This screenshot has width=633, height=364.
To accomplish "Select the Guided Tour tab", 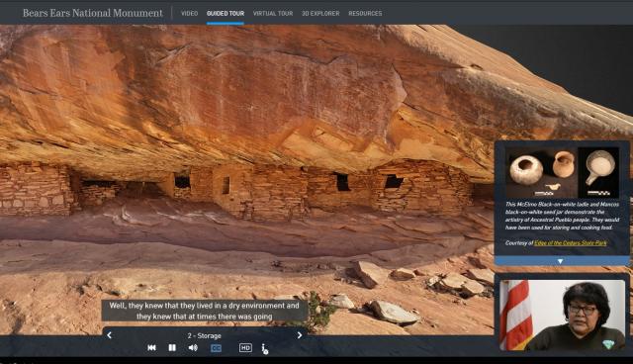I will [x=226, y=13].
